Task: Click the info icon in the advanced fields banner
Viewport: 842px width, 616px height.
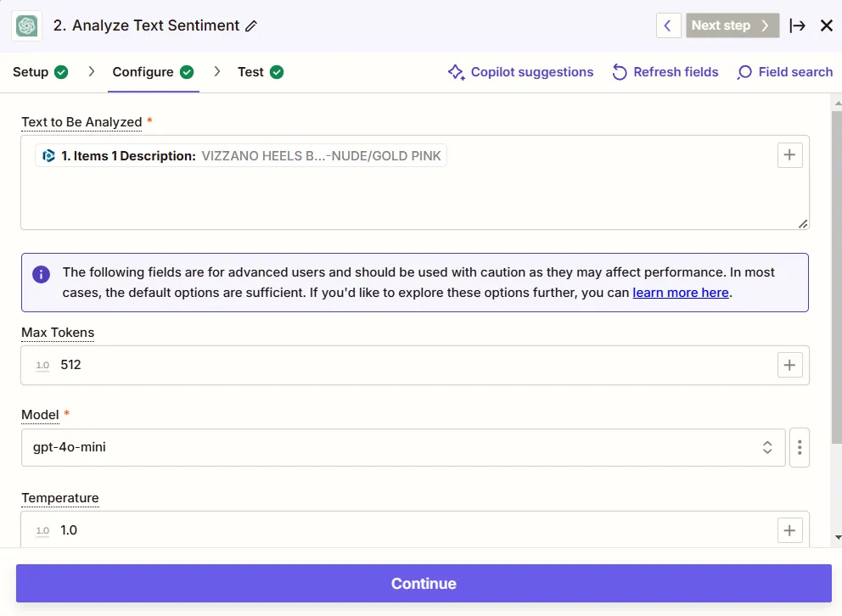Action: (40, 275)
